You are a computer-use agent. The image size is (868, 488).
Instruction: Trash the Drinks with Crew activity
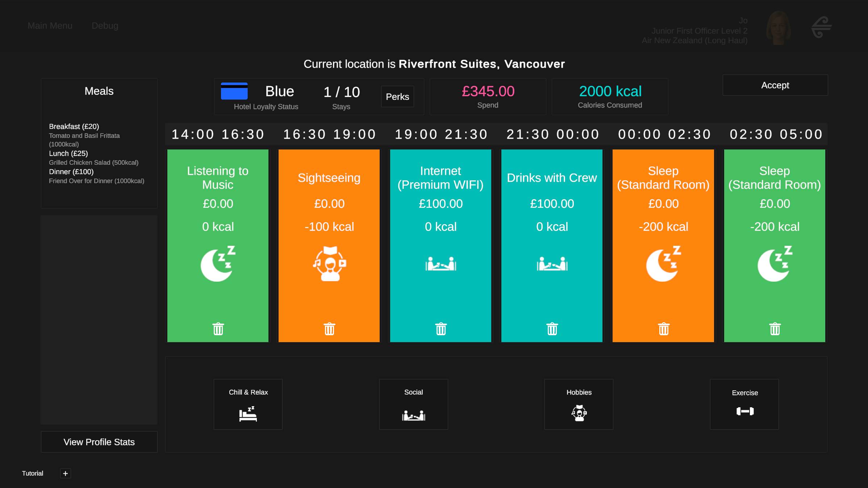click(552, 329)
